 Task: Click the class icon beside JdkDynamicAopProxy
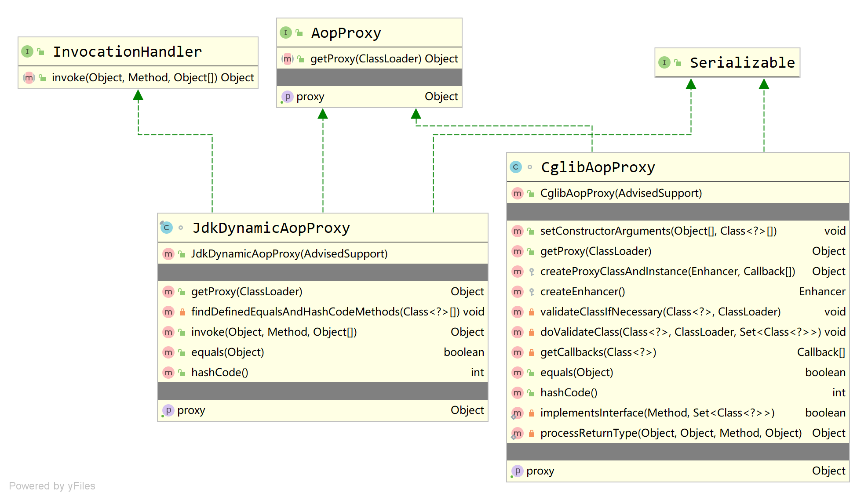click(x=166, y=227)
